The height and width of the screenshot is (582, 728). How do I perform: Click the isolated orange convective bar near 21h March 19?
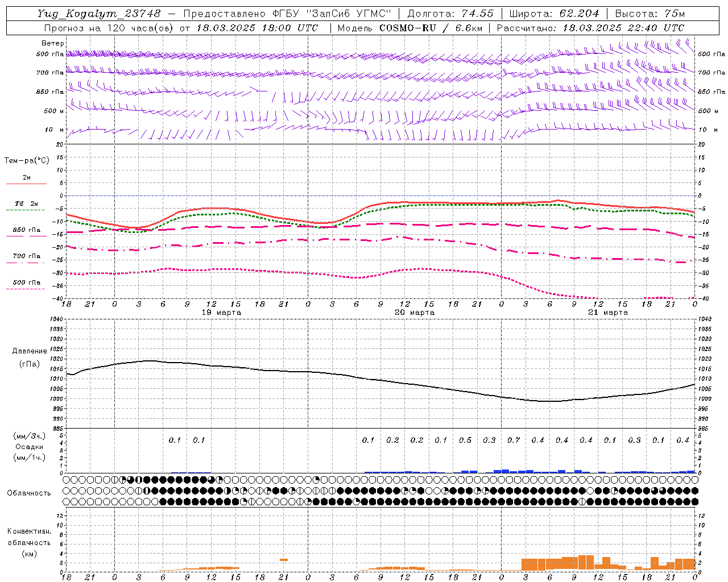(x=283, y=560)
